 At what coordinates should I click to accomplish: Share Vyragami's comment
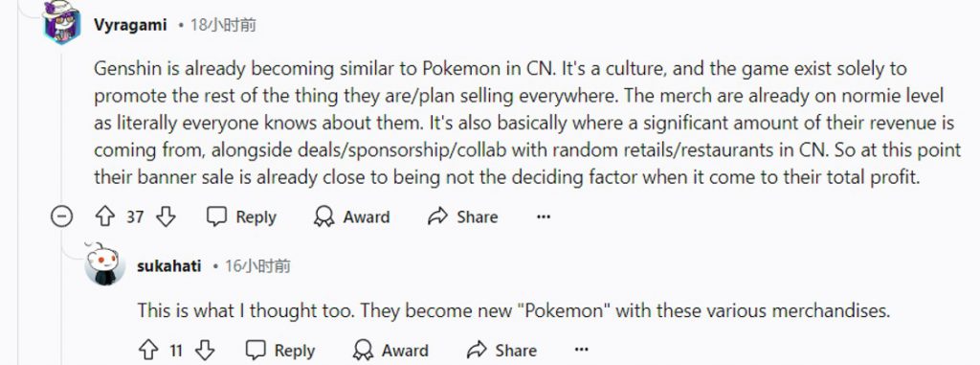463,217
